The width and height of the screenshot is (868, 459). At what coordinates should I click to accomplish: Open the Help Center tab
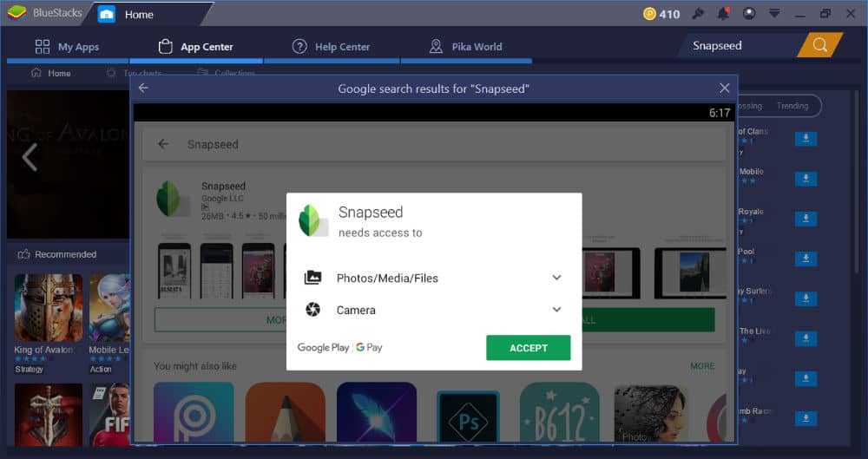click(331, 47)
